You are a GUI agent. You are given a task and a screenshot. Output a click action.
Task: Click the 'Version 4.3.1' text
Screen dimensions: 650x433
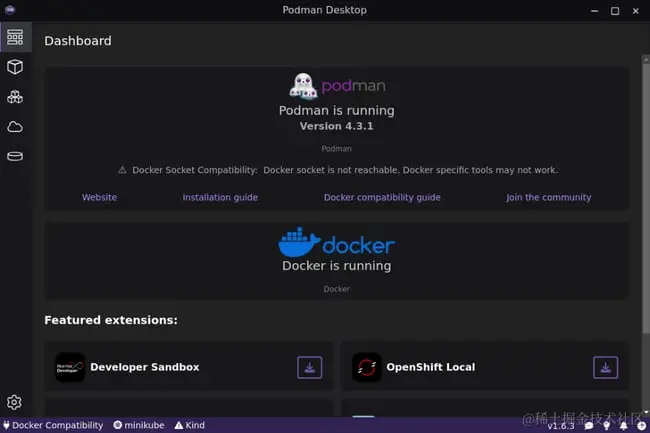[x=337, y=126]
